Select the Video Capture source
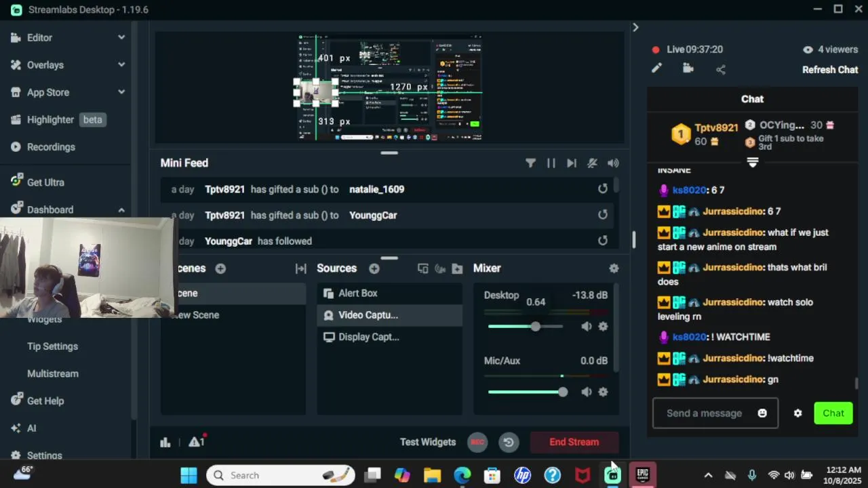The image size is (868, 488). (x=389, y=315)
